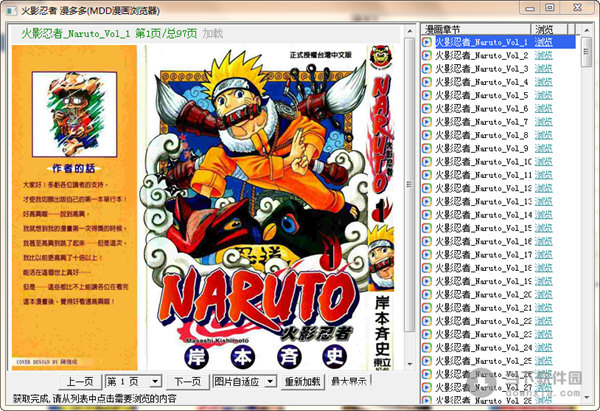
Task: Click the icon beside Naruto_Vol_20 row
Action: point(427,294)
